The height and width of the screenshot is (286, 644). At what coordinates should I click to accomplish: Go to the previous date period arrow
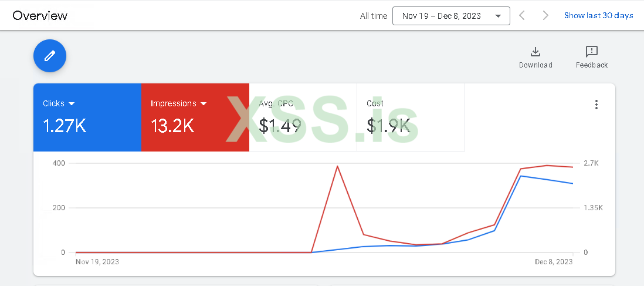click(x=523, y=16)
